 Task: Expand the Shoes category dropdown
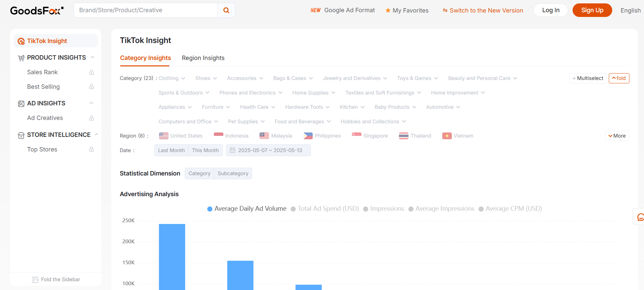point(206,78)
